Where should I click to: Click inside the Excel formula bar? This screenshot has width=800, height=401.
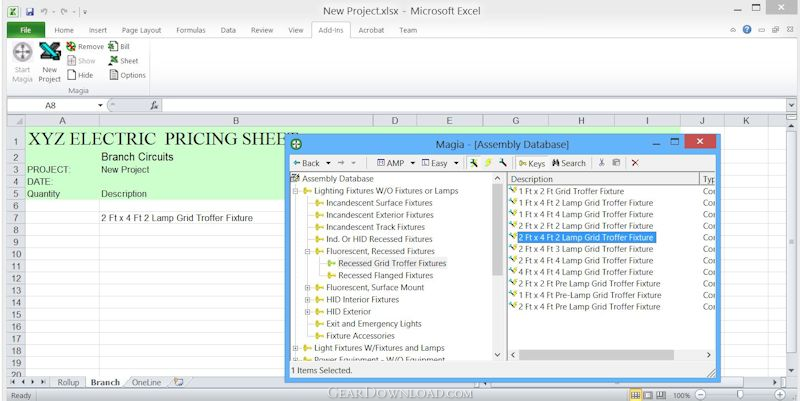(x=474, y=105)
